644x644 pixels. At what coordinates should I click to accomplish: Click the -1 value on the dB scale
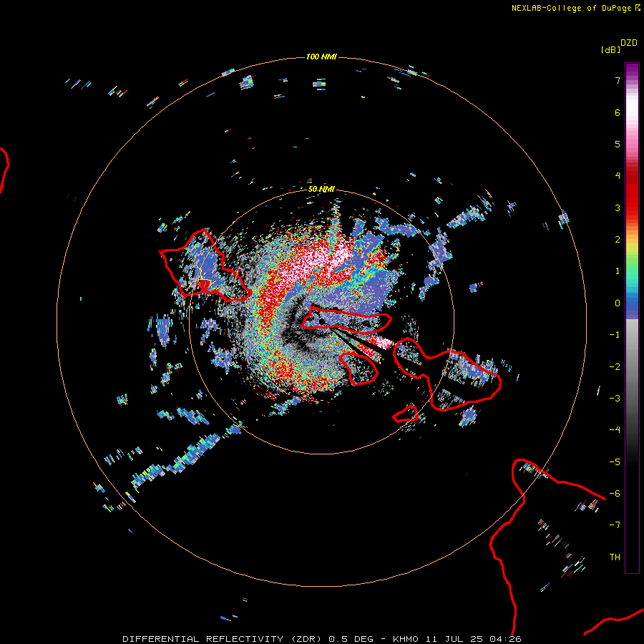pyautogui.click(x=615, y=335)
